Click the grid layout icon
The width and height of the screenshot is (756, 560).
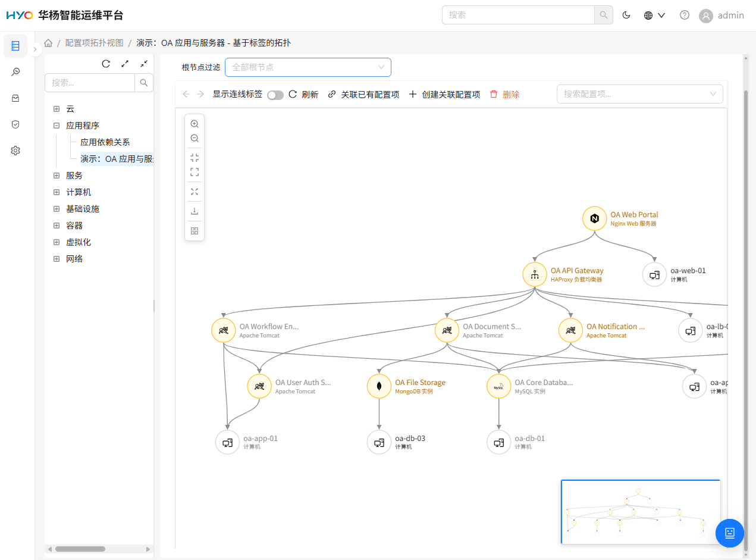point(195,231)
